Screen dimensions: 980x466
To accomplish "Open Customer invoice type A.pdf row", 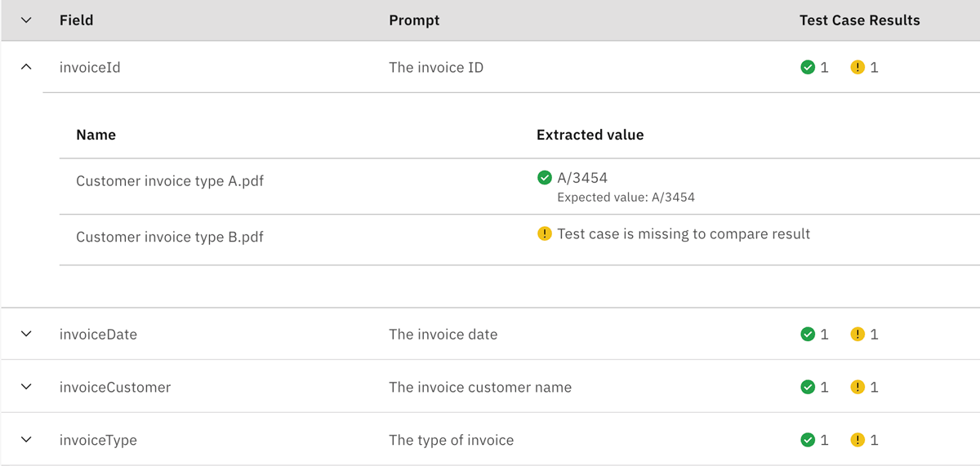I will pyautogui.click(x=519, y=186).
